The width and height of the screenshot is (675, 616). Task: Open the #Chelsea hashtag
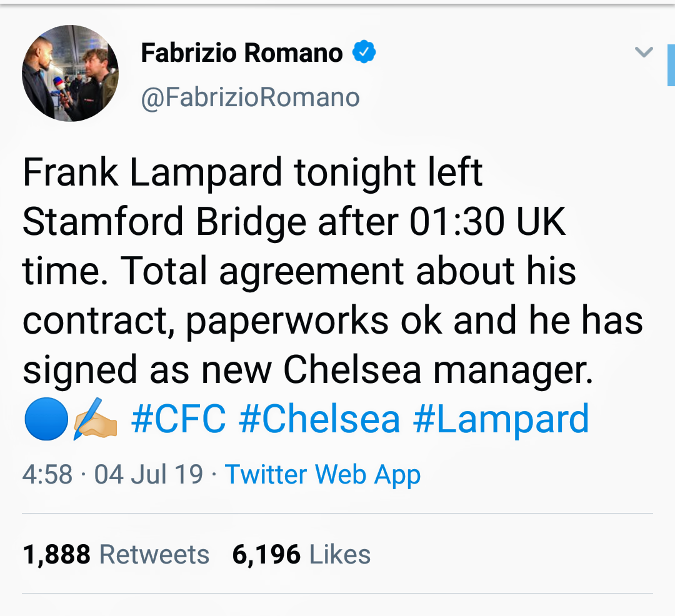pos(319,419)
